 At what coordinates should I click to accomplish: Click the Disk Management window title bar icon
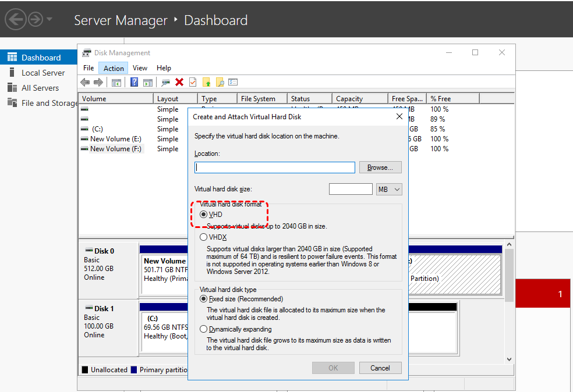[x=86, y=52]
